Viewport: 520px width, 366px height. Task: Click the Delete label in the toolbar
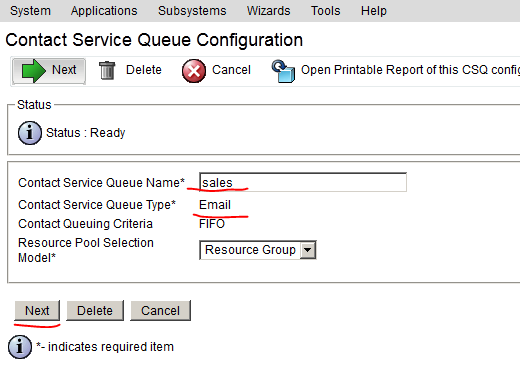pos(144,70)
